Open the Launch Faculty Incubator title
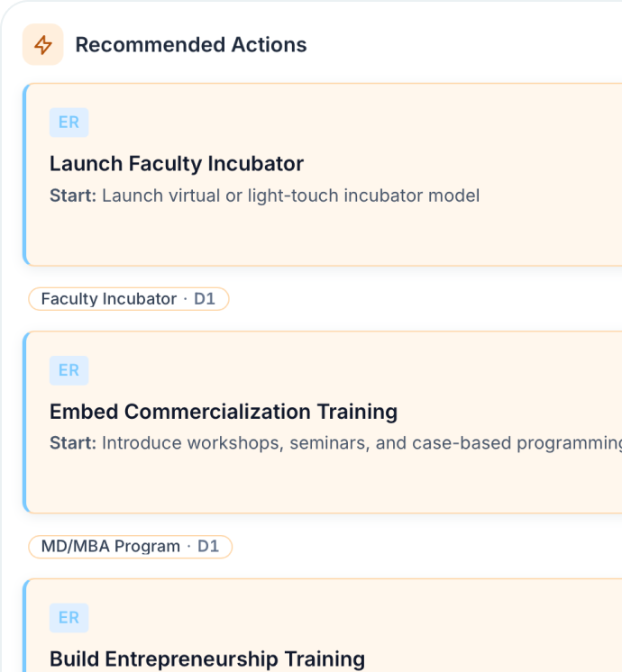 point(177,164)
